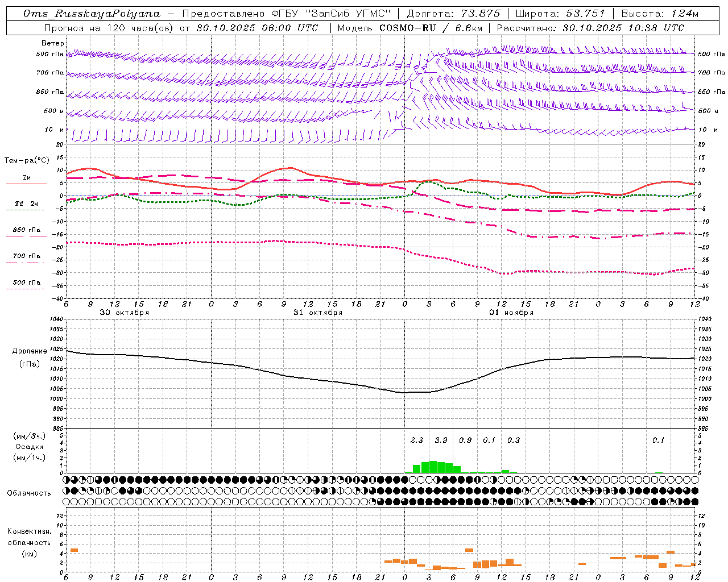Viewport: 728px width, 582px height.
Task: Click the 10 м wind level label
Action: coord(55,130)
